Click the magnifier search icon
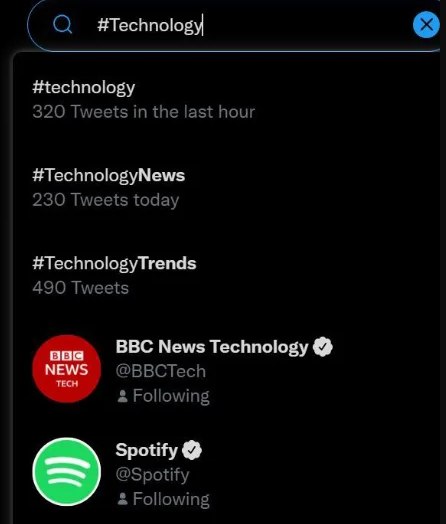This screenshot has width=446, height=524. point(63,24)
